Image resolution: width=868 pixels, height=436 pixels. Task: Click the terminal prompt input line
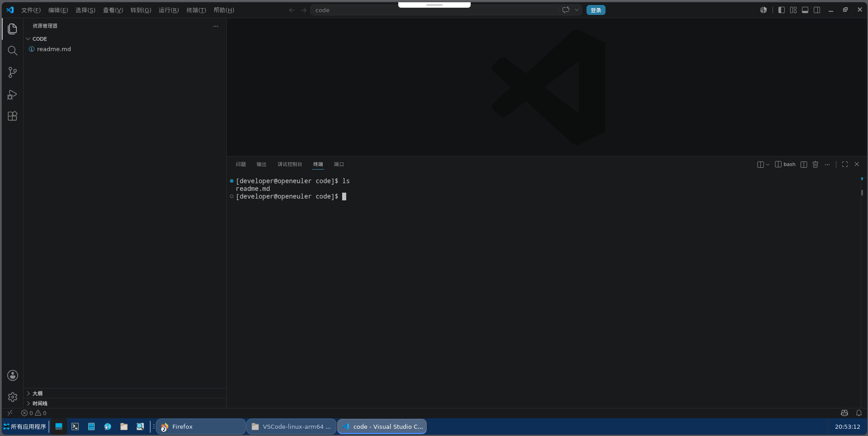coord(291,196)
